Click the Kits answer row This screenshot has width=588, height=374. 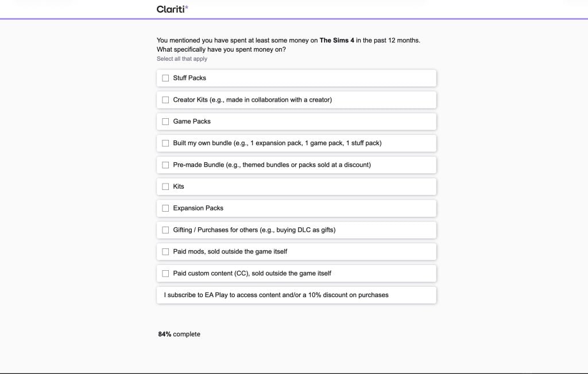point(296,186)
